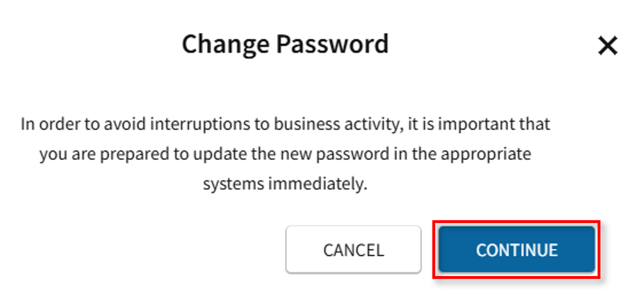
Task: Click the Change Password dialog title
Action: [x=285, y=44]
